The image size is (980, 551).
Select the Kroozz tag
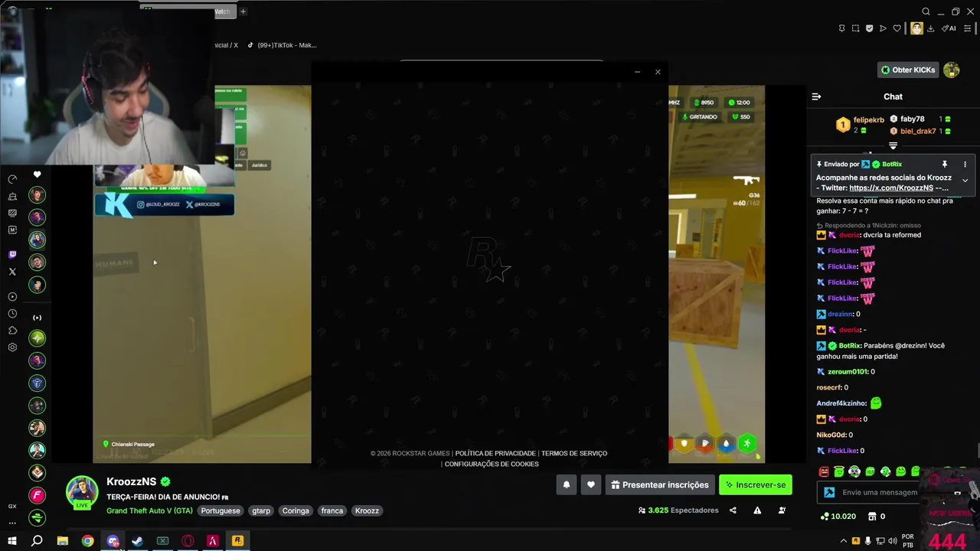click(x=367, y=510)
